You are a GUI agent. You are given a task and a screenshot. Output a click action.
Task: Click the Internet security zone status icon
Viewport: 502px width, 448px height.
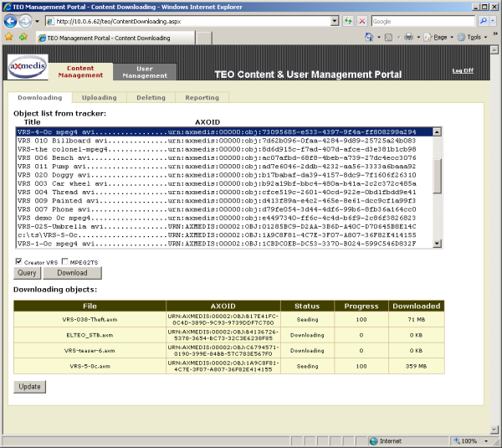pos(374,441)
